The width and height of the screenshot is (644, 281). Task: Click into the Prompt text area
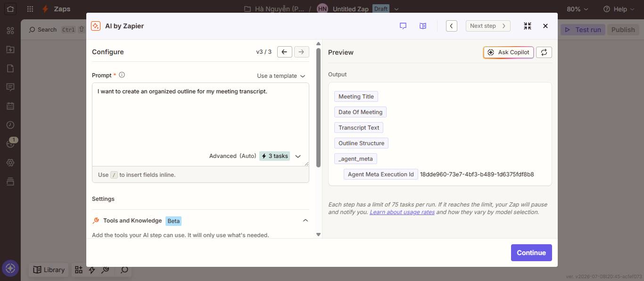coord(200,124)
